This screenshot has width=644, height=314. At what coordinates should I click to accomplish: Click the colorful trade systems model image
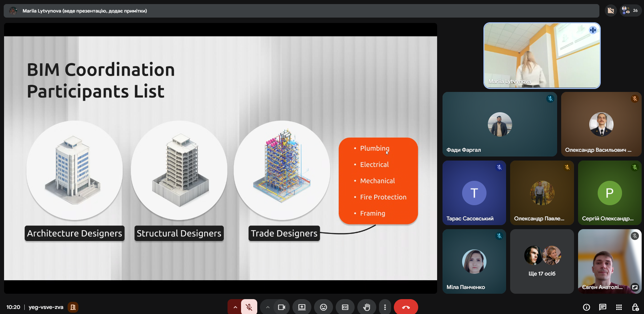tap(282, 170)
